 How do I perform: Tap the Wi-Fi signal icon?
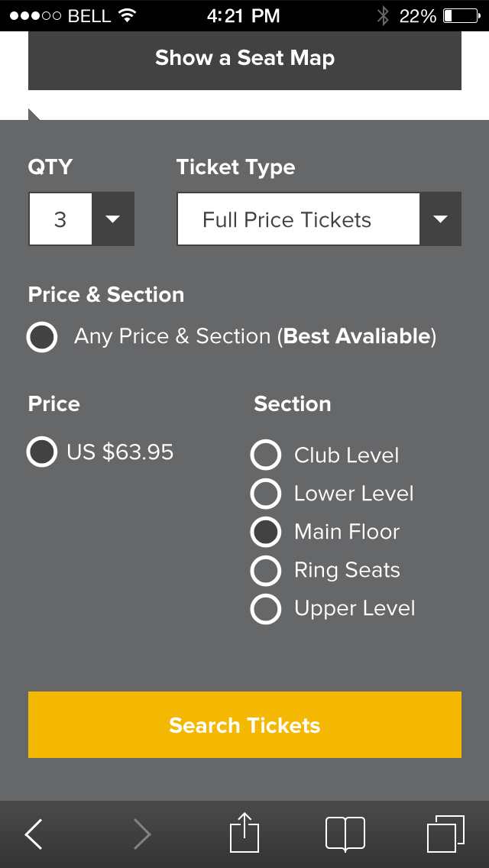[x=128, y=15]
